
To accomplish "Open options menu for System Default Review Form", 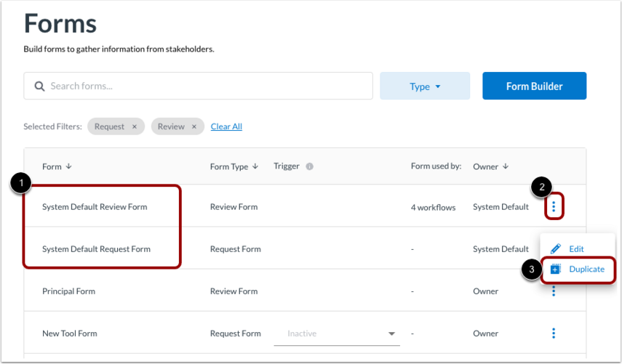I will coord(554,206).
